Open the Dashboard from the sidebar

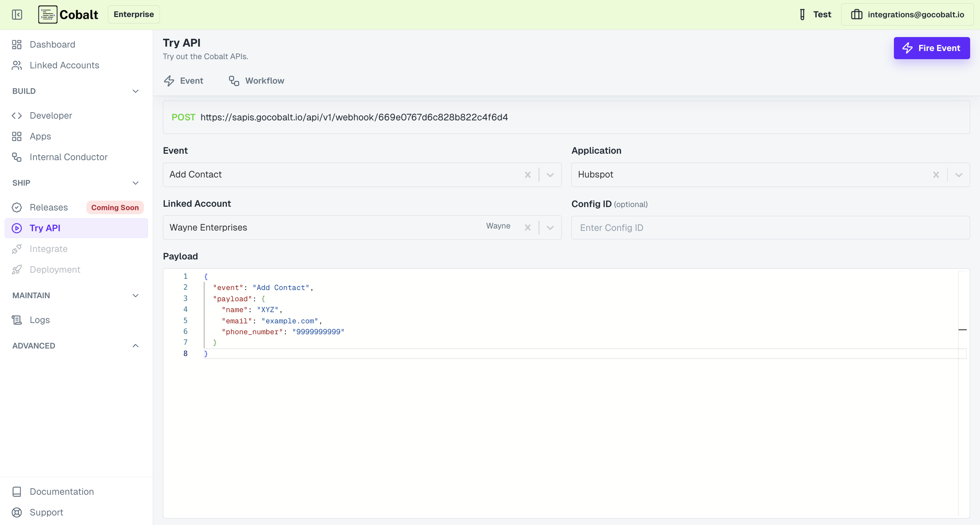tap(52, 45)
